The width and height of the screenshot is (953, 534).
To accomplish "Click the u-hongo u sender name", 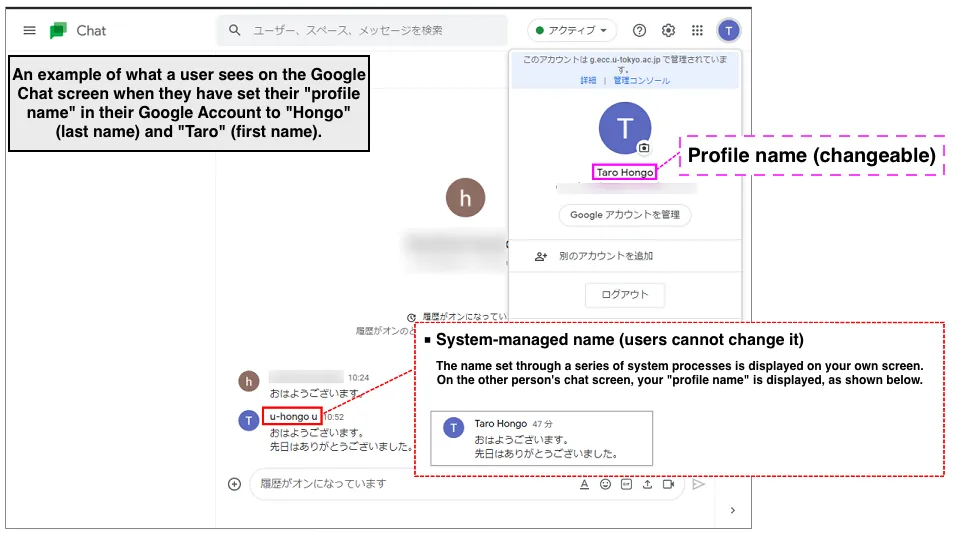I will [293, 416].
